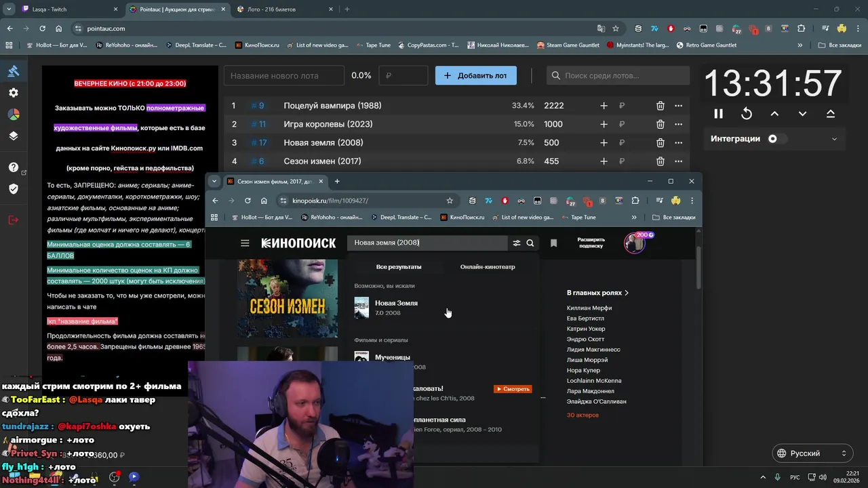Click the layers stack icon in Pointauc sidebar
The height and width of the screenshot is (488, 868).
(x=14, y=136)
